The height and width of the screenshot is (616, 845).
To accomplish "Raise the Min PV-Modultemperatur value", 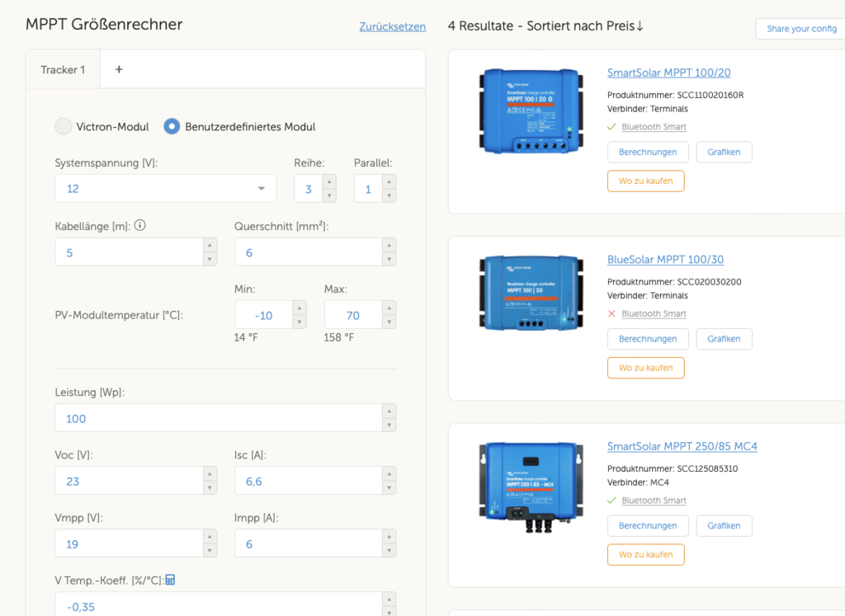I will point(300,308).
